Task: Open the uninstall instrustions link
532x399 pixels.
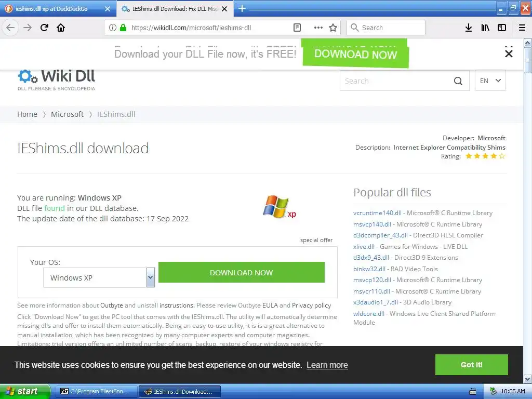Action: click(x=177, y=305)
